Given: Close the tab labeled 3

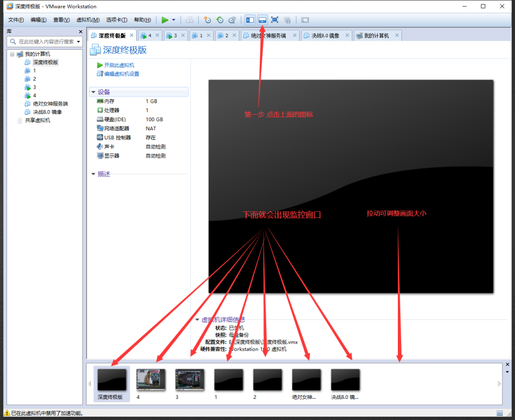Looking at the screenshot, I should pos(183,35).
